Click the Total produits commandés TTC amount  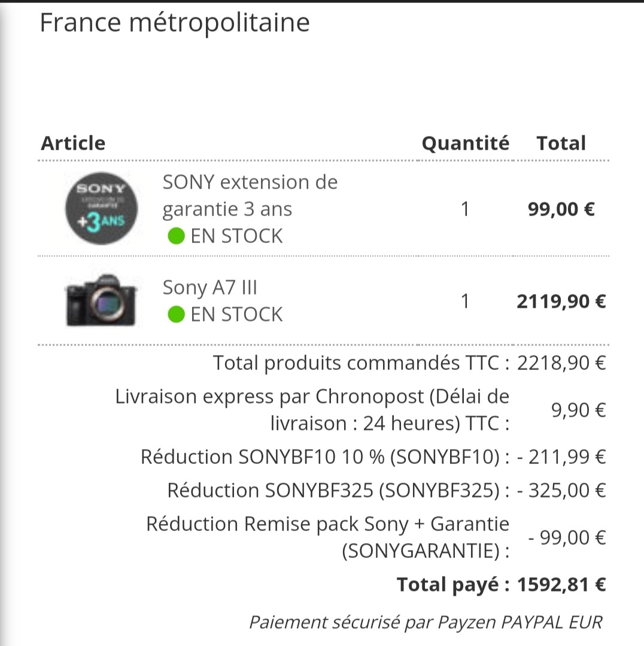[561, 363]
